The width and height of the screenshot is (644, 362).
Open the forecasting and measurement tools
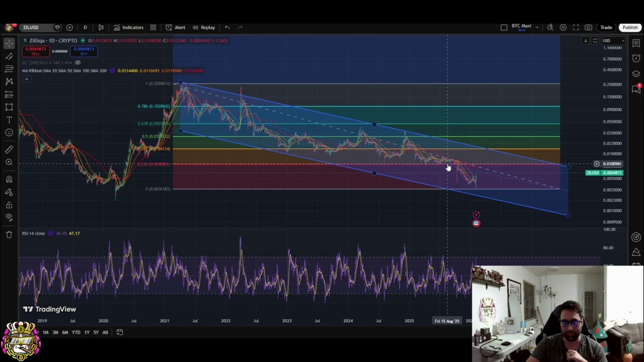coord(9,94)
